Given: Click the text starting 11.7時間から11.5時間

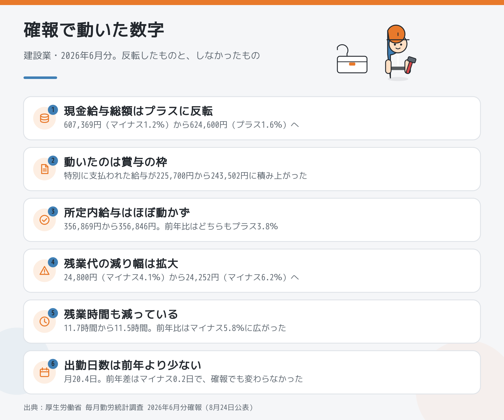Looking at the screenshot, I should coord(175,328).
